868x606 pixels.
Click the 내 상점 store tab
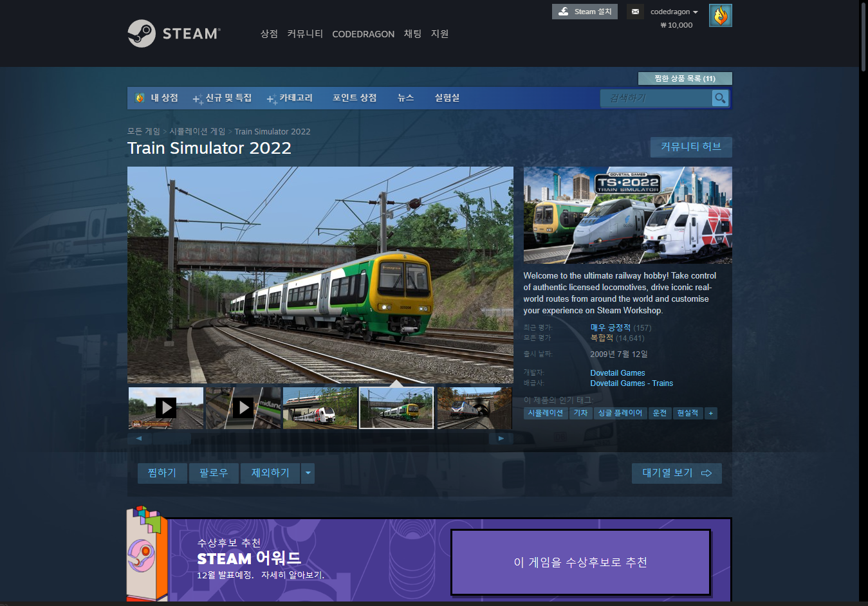pos(157,98)
